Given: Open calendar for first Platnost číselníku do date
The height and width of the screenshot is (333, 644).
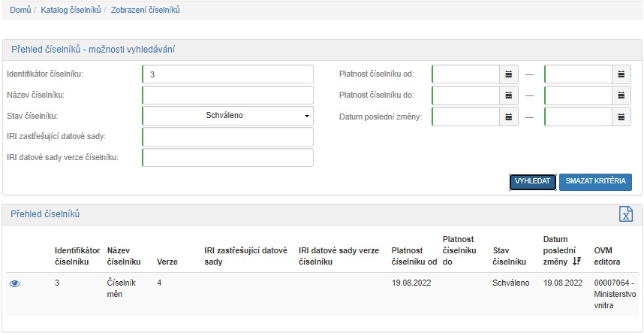Looking at the screenshot, I should 509,95.
